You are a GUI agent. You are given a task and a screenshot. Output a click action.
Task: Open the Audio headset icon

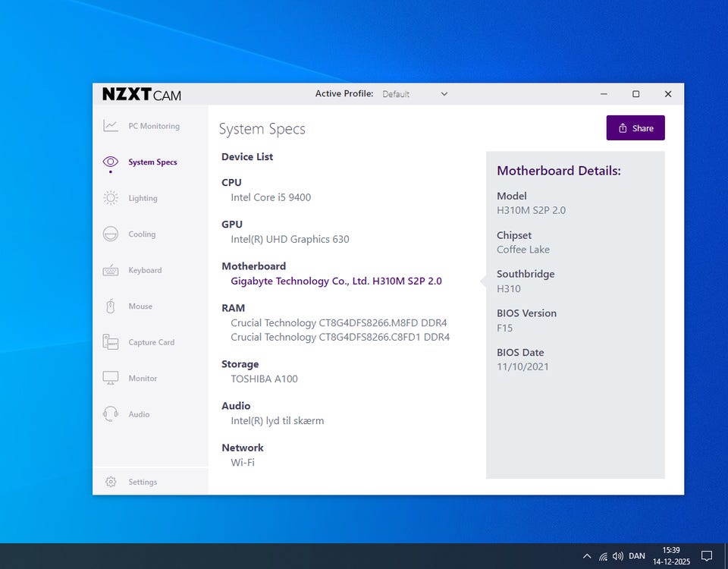(x=111, y=414)
